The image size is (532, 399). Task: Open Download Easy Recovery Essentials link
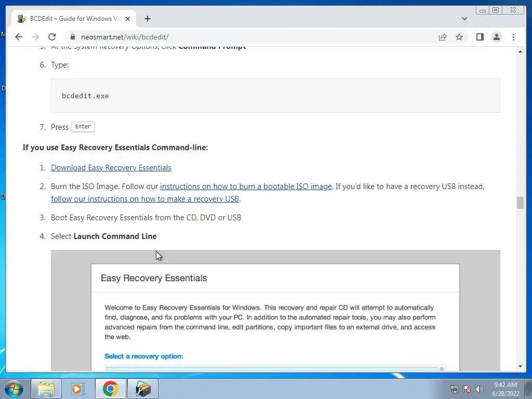pos(111,168)
